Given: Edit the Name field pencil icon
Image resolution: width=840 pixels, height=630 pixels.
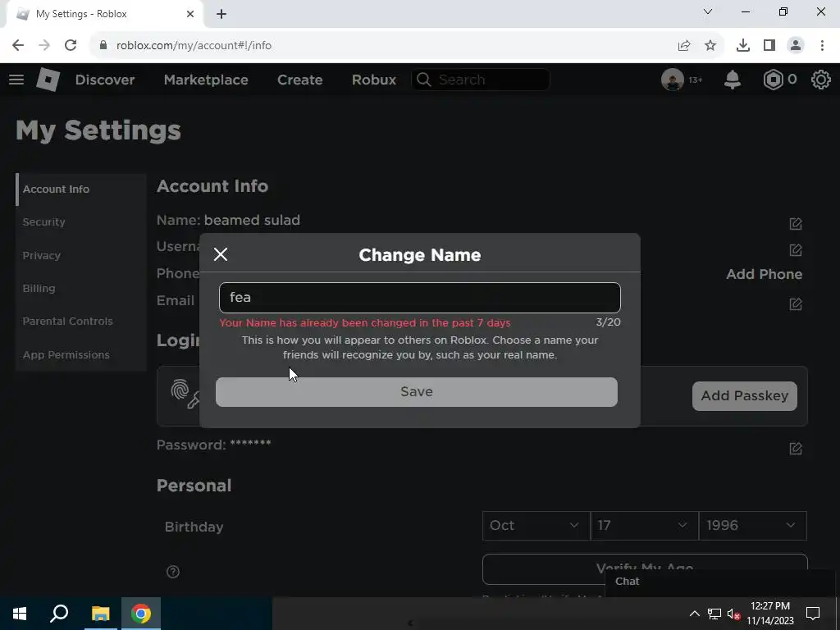Looking at the screenshot, I should point(796,223).
